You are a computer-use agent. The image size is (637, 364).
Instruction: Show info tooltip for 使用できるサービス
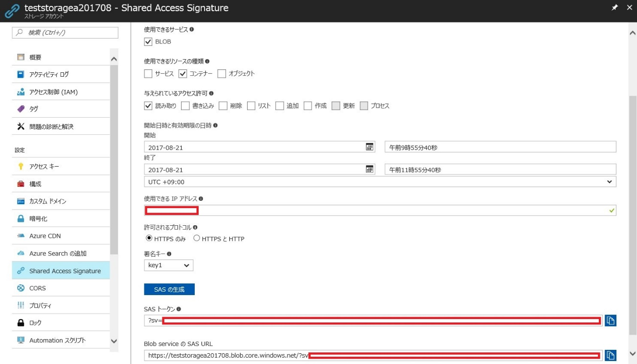pyautogui.click(x=191, y=29)
